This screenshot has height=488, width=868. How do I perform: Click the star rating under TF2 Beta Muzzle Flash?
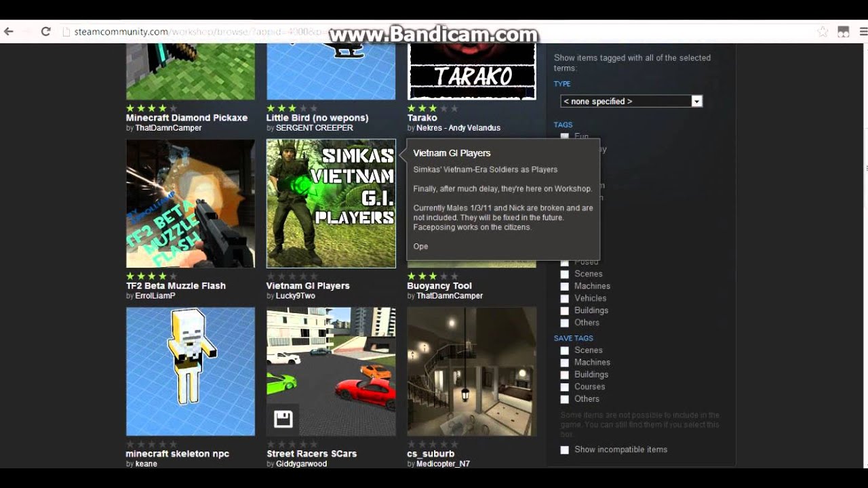click(152, 276)
